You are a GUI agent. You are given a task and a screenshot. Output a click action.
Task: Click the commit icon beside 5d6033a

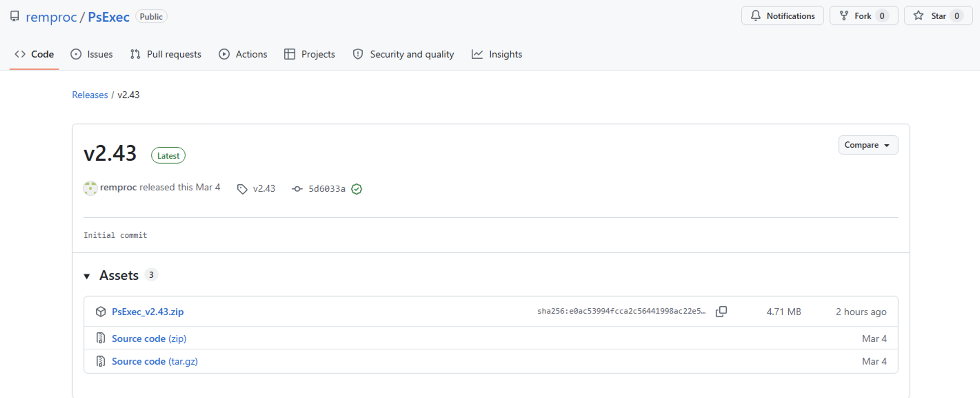297,189
